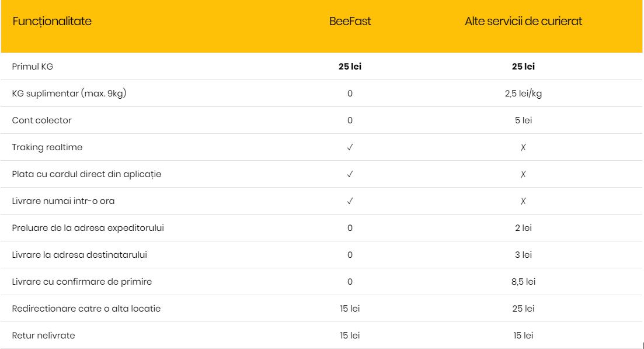Click the Primul KG row label

click(x=33, y=67)
